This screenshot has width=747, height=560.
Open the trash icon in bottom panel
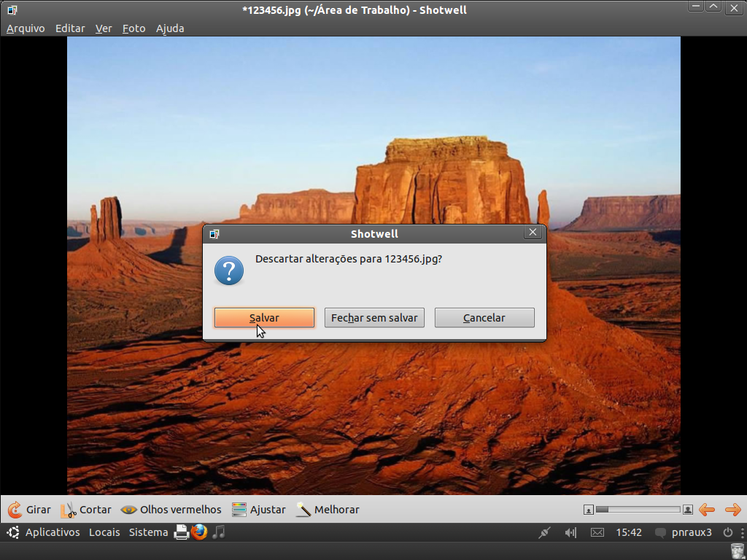[x=737, y=551]
